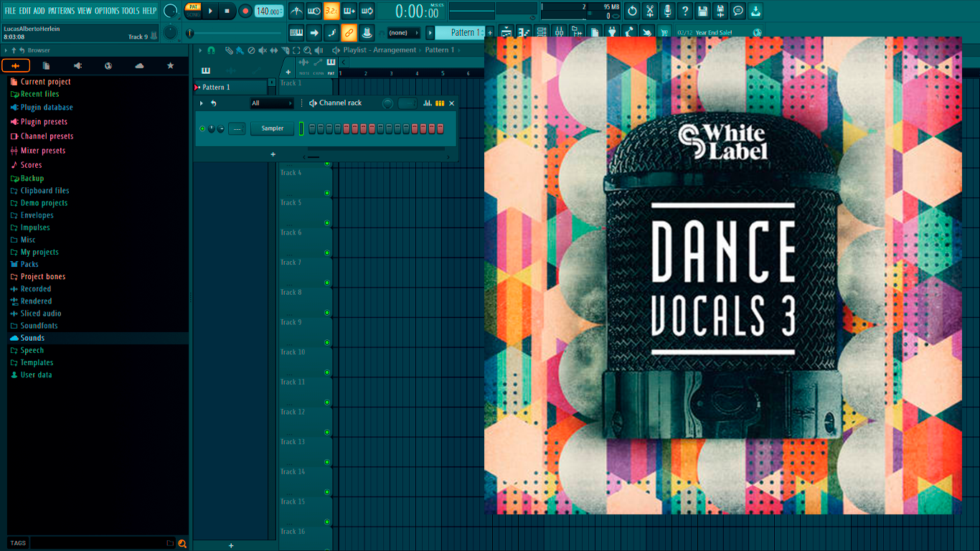This screenshot has height=551, width=980.
Task: Open the plugin picker plug icon
Action: pos(612,32)
